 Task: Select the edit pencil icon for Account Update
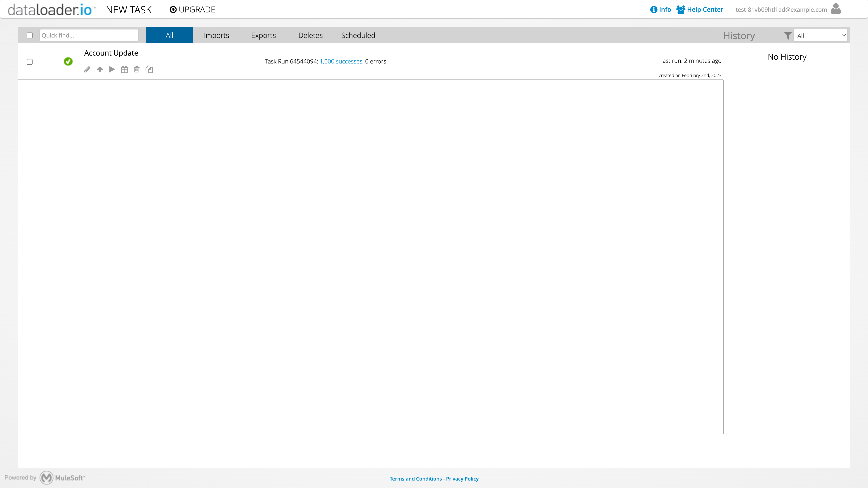[87, 69]
